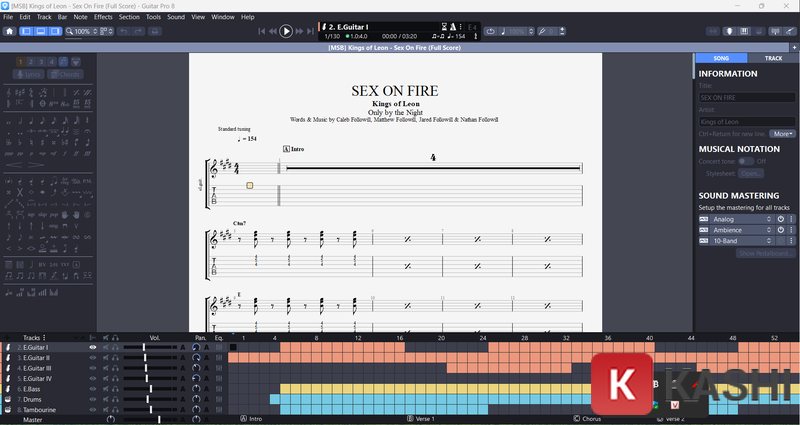Click the Stylesheet Open button
This screenshot has width=800, height=425.
click(751, 173)
